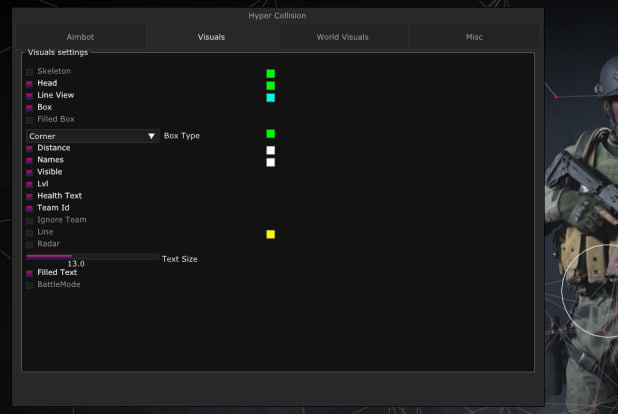Screen dimensions: 618x414
Task: Open the green color swatch for Skeleton
Action: pyautogui.click(x=270, y=74)
